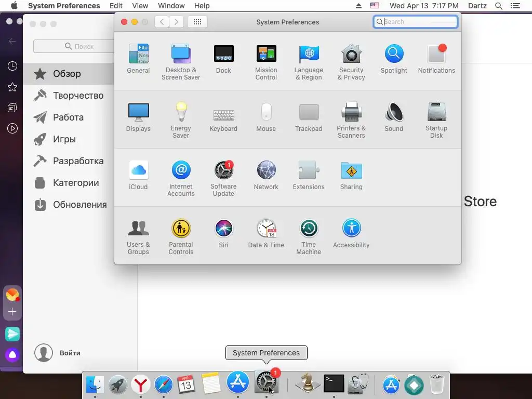Open Terminal from the Dock
Image resolution: width=532 pixels, height=399 pixels.
334,384
